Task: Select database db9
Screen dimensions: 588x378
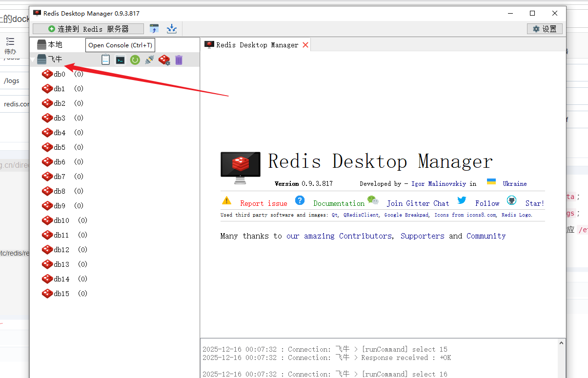Action: tap(62, 206)
